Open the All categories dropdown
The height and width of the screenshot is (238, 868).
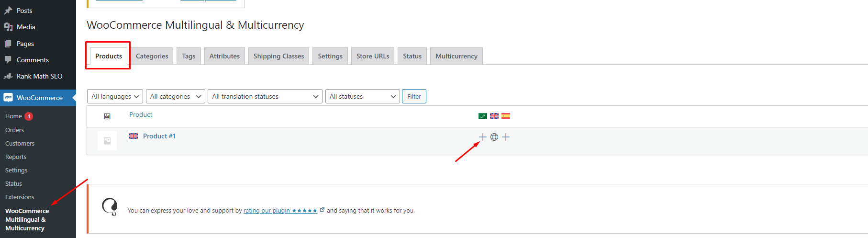[x=176, y=96]
